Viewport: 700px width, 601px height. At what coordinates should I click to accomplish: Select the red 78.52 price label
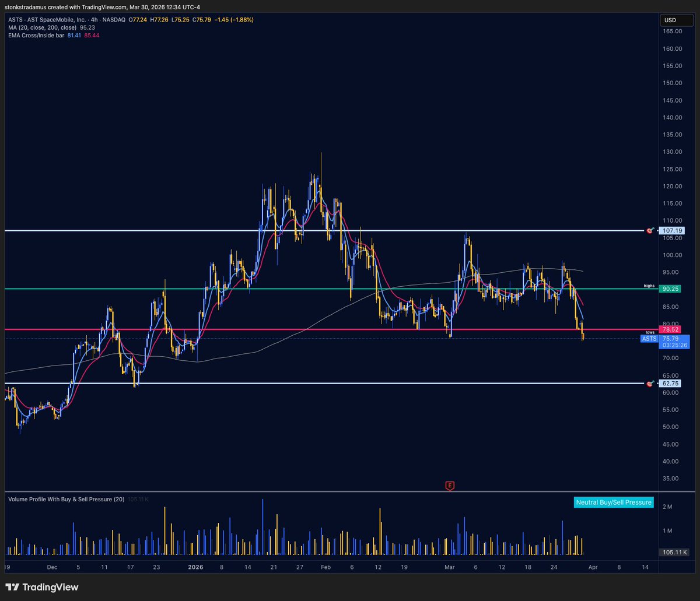pos(670,329)
